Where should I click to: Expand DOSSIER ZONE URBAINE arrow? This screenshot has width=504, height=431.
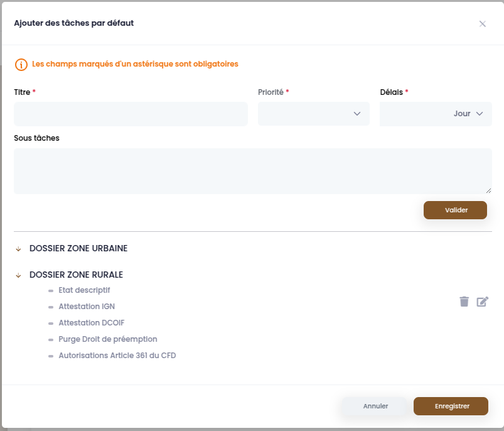click(x=18, y=249)
